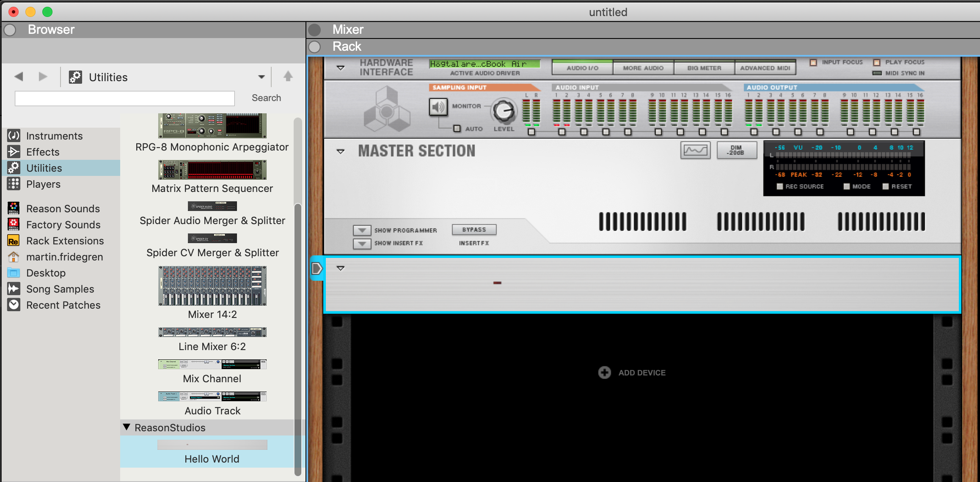Click the Browser up-folder arrow
Image resolution: width=980 pixels, height=482 pixels.
pyautogui.click(x=288, y=77)
